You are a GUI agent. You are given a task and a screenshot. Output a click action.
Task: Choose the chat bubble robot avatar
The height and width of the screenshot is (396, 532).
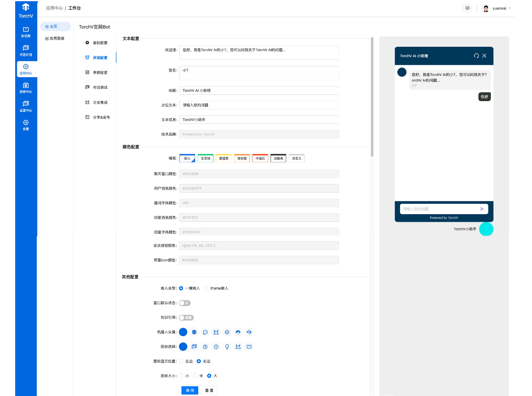205,332
